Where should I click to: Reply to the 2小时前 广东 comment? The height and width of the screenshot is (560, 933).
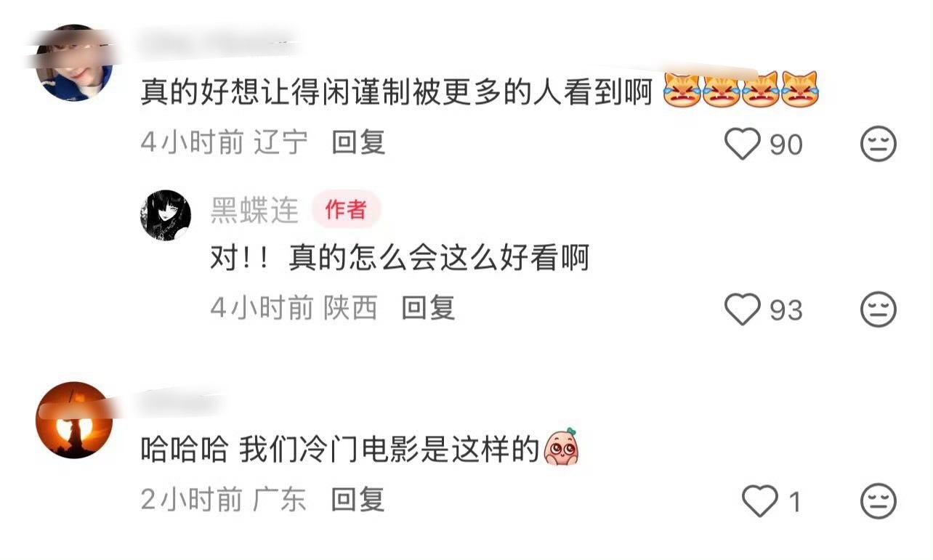358,500
